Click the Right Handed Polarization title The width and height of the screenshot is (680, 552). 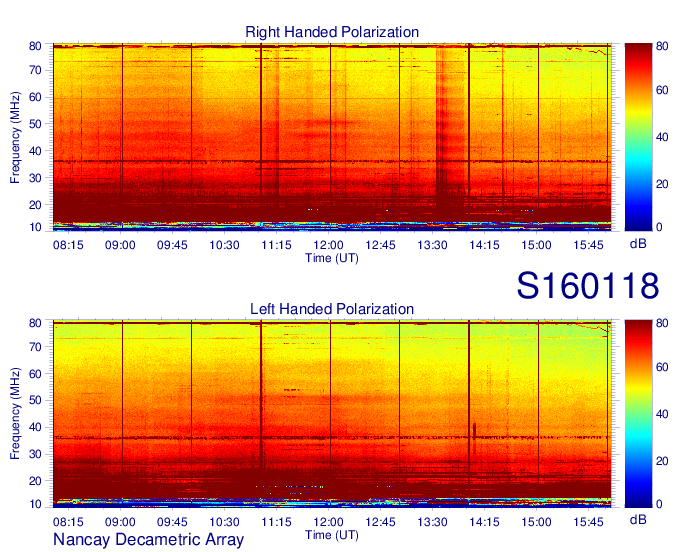(x=332, y=32)
